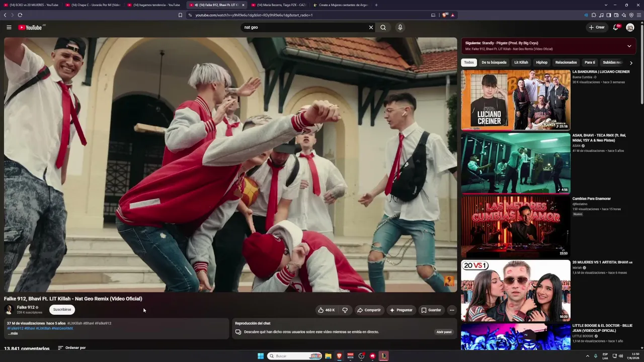Open volume control in the system tray
This screenshot has width=644, height=362.
pyautogui.click(x=621, y=356)
